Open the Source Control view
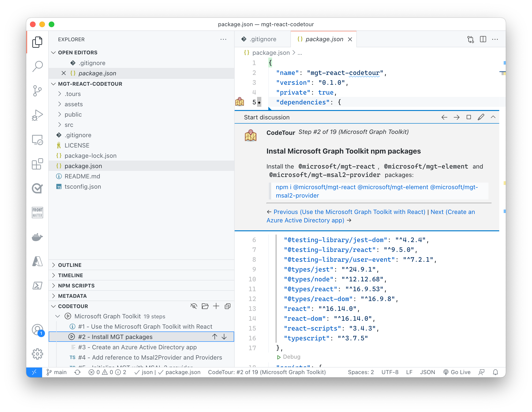The width and height of the screenshot is (532, 412). [x=37, y=91]
